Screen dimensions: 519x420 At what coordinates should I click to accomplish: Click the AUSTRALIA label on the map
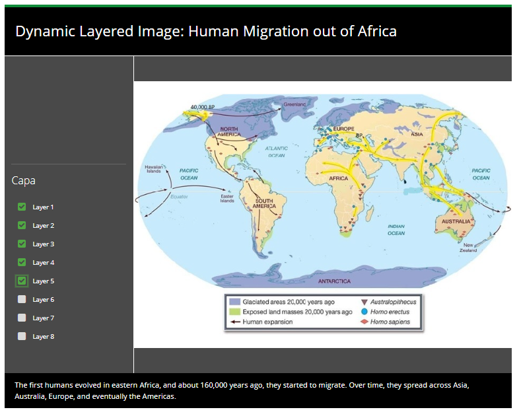point(456,221)
